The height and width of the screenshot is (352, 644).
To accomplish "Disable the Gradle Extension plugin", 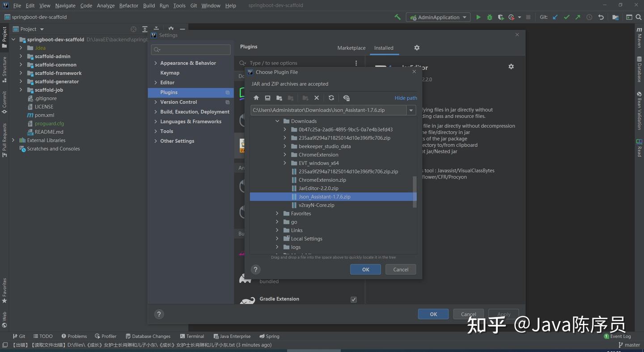I will coord(353,299).
